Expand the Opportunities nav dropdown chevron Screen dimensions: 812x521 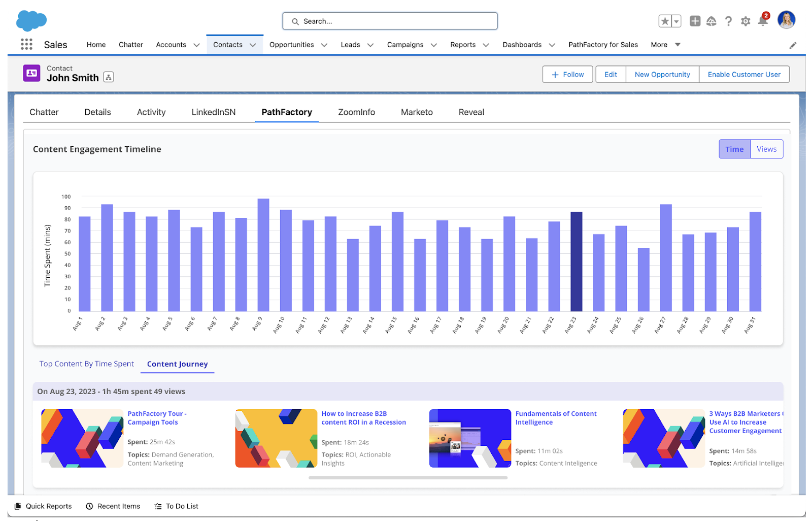324,45
